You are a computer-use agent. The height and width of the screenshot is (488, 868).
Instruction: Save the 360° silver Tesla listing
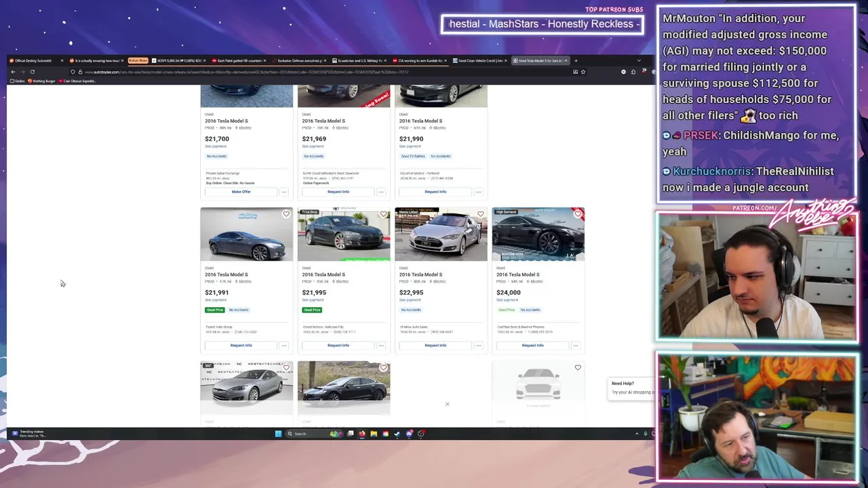[286, 368]
